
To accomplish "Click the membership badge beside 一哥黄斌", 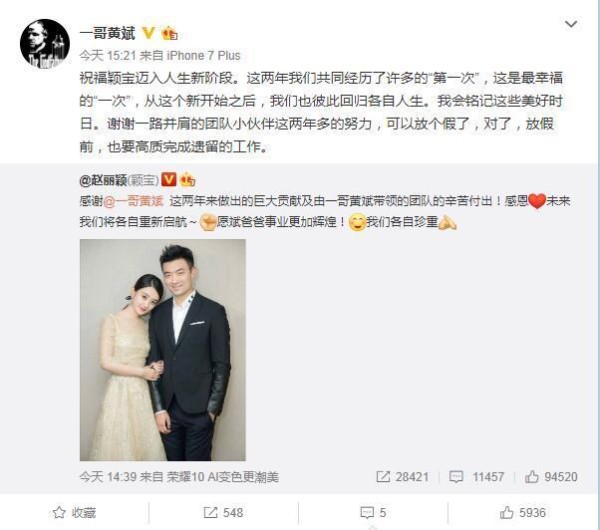I will point(170,33).
